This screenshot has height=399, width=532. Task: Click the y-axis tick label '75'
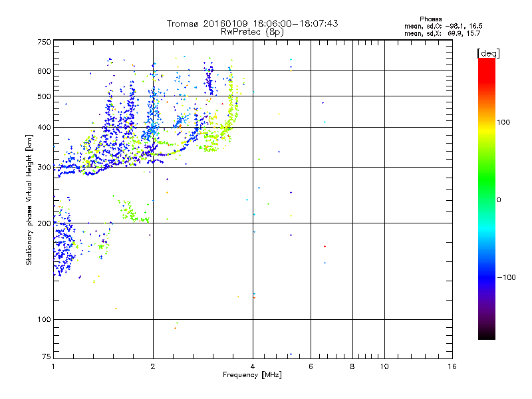tap(47, 356)
